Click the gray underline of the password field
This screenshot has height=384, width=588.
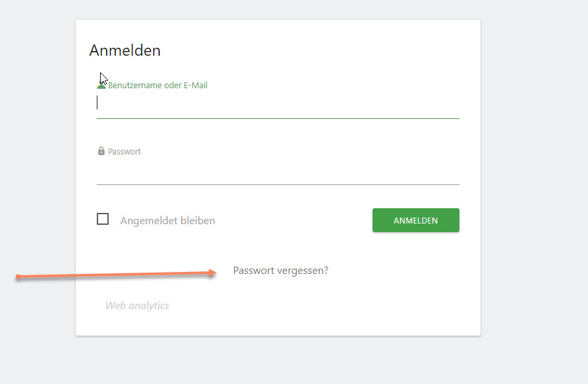pos(278,184)
